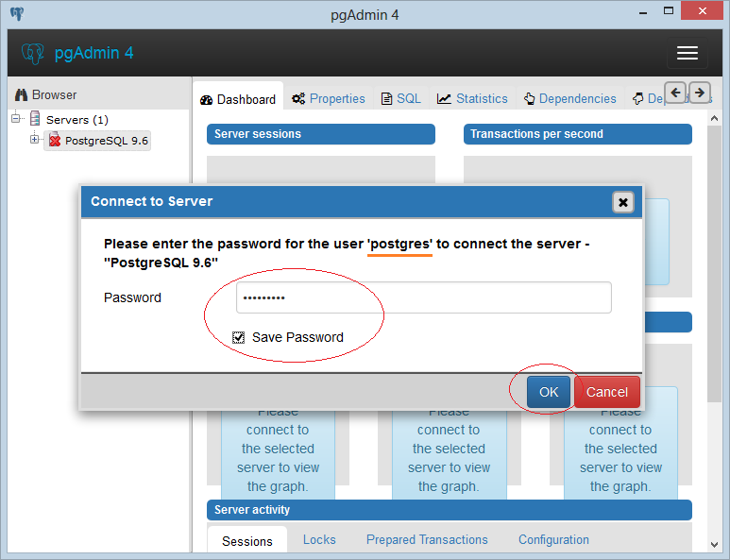Click the Server sessions panel header

coord(321,134)
